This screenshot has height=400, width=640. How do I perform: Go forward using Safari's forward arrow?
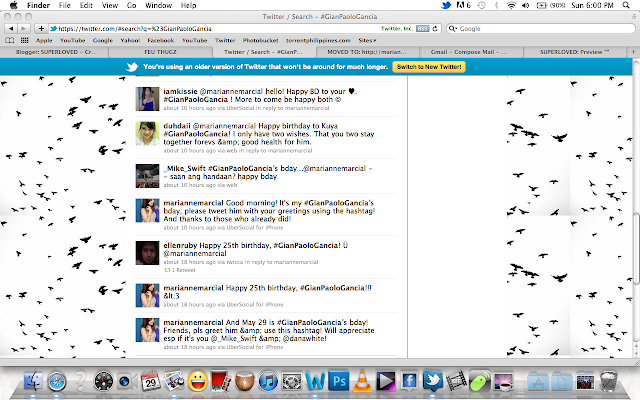point(24,29)
